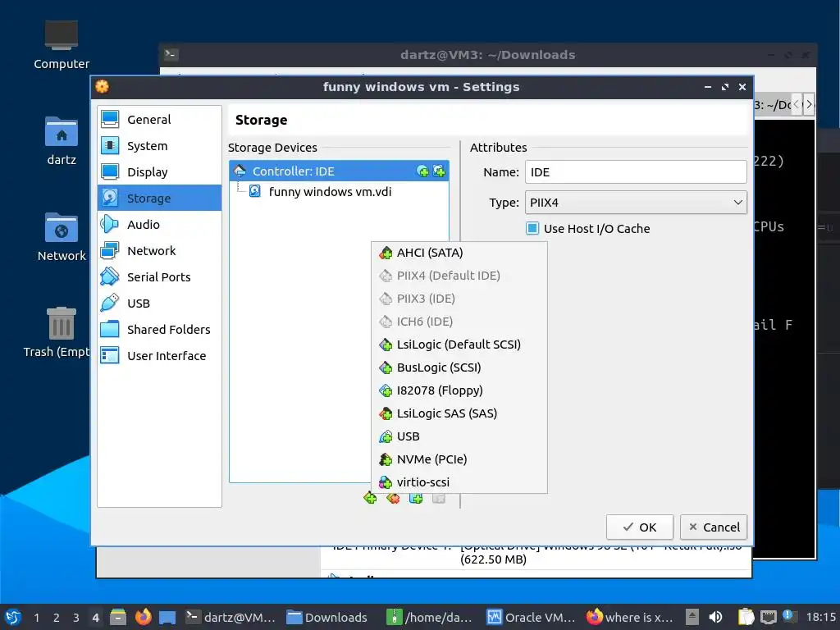The image size is (840, 630).
Task: Click the remove controller icon below device list
Action: point(393,498)
